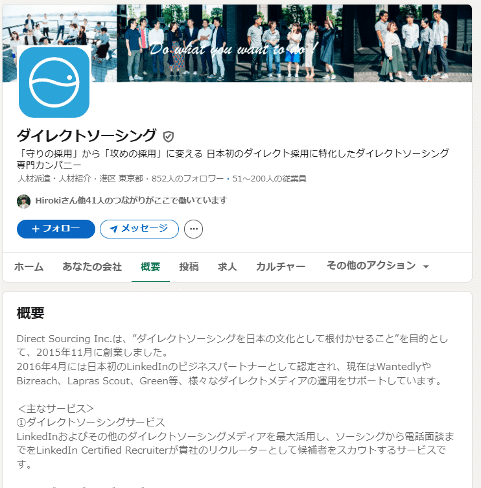Open the three-dots more options button
This screenshot has height=488, width=481.
point(193,229)
